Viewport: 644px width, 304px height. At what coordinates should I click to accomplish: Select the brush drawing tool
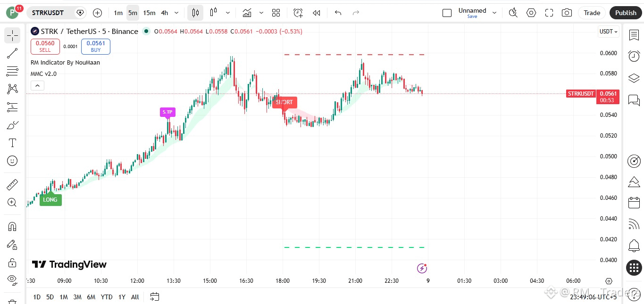coord(12,125)
